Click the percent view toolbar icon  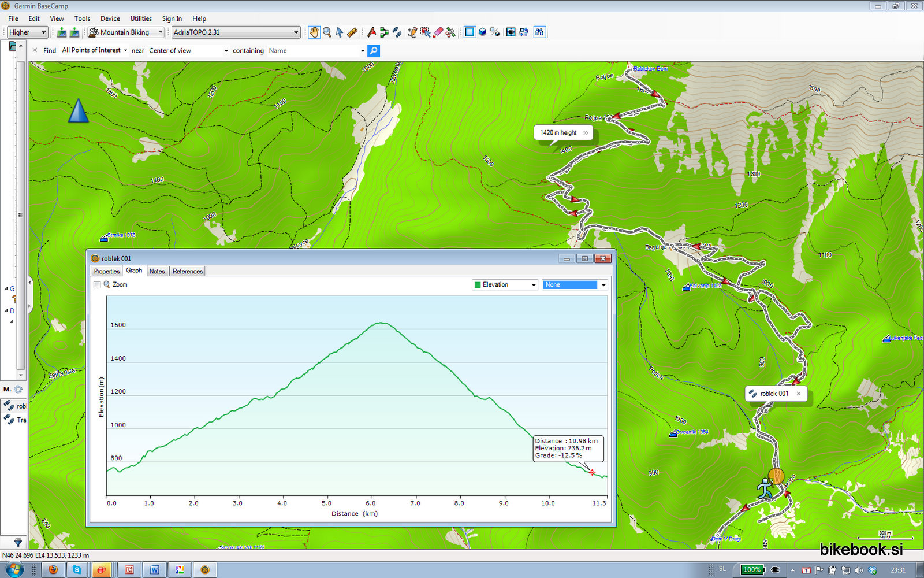click(495, 32)
